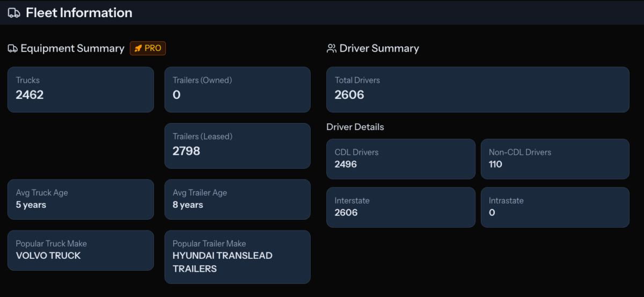Select the Interstate 2606 card

[x=401, y=207]
